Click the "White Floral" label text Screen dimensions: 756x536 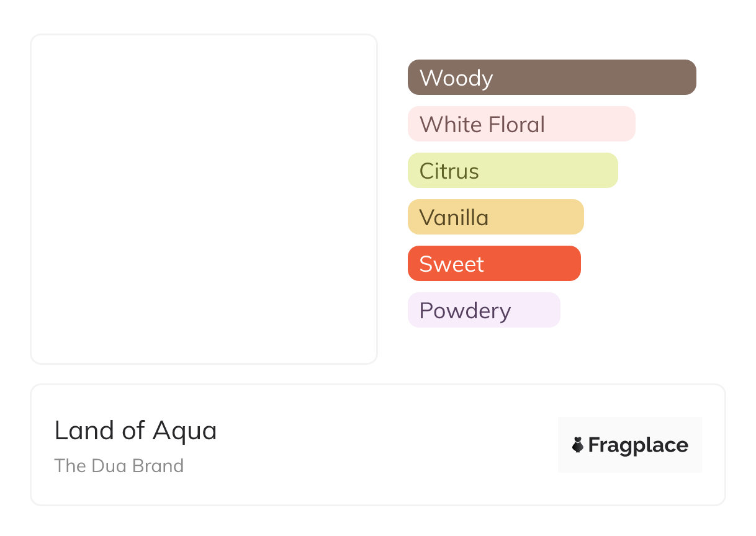click(x=482, y=125)
